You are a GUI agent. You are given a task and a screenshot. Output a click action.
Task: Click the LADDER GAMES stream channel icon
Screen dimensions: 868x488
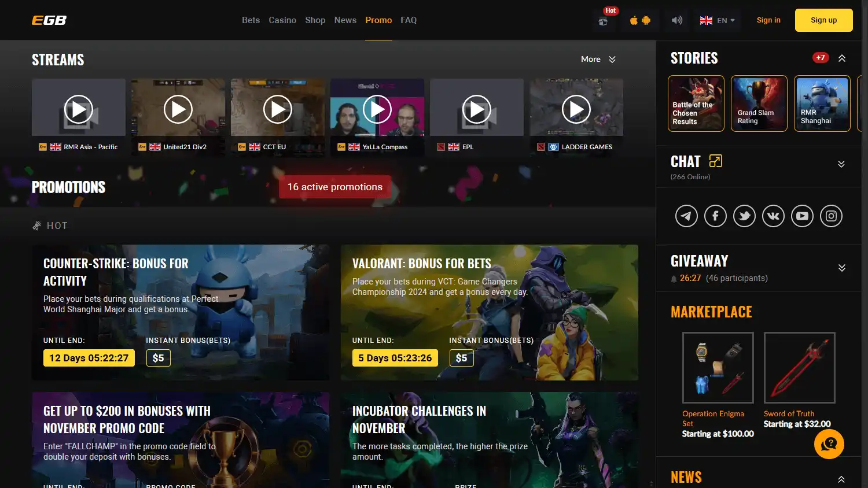coord(553,147)
